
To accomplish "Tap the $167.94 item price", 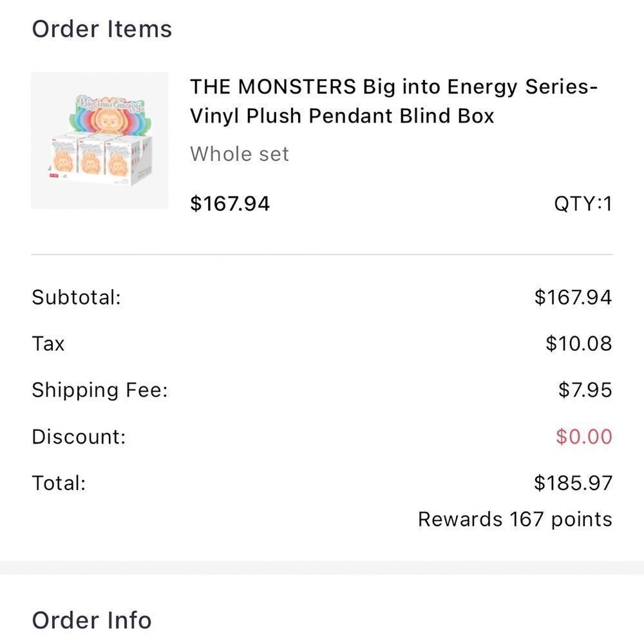I will click(230, 204).
